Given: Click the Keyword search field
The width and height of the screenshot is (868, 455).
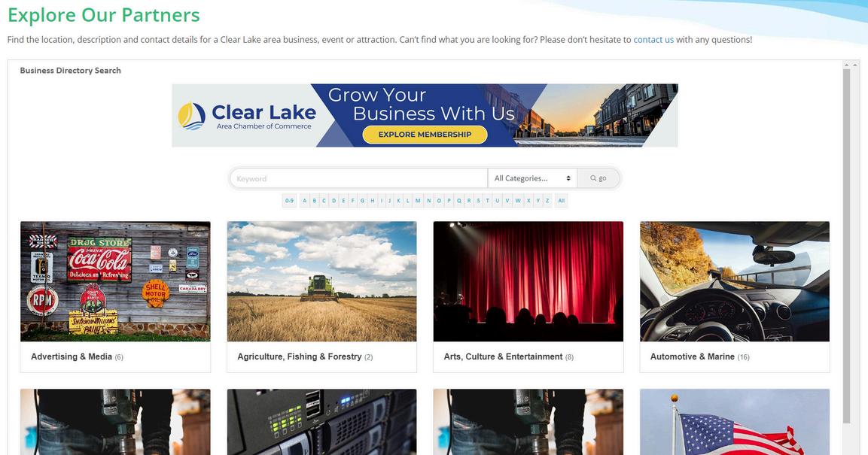Looking at the screenshot, I should coord(358,178).
